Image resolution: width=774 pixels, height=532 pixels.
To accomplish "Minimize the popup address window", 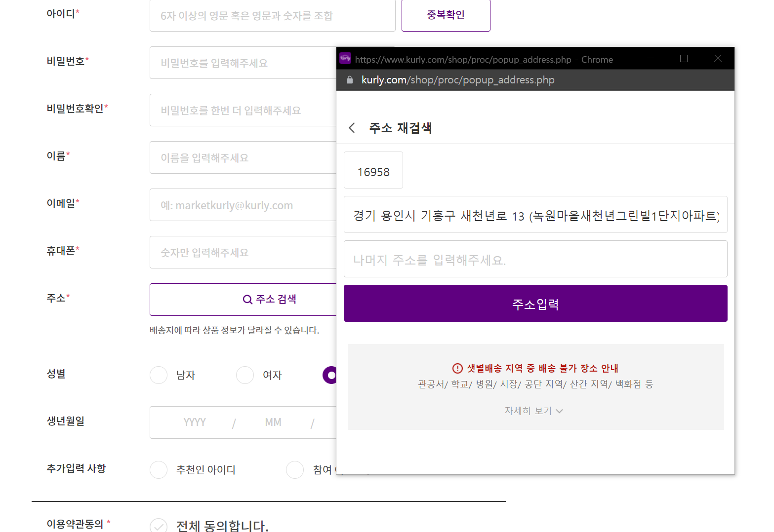I will click(x=650, y=58).
